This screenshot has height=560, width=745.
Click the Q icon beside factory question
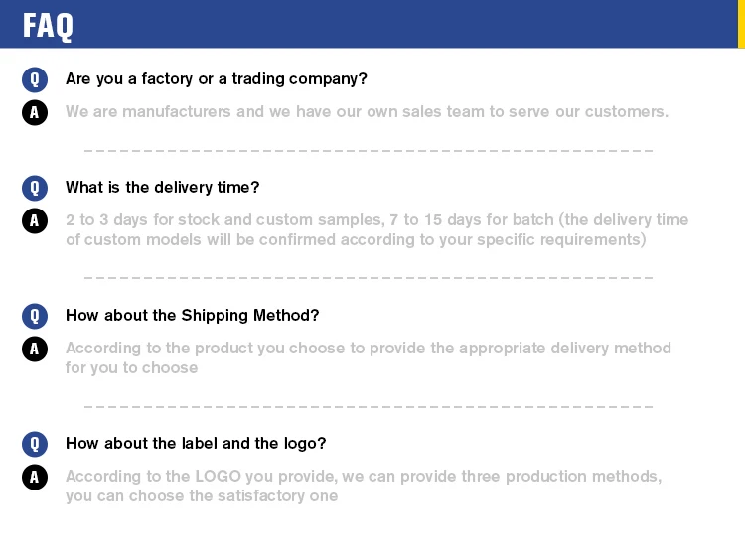35,79
